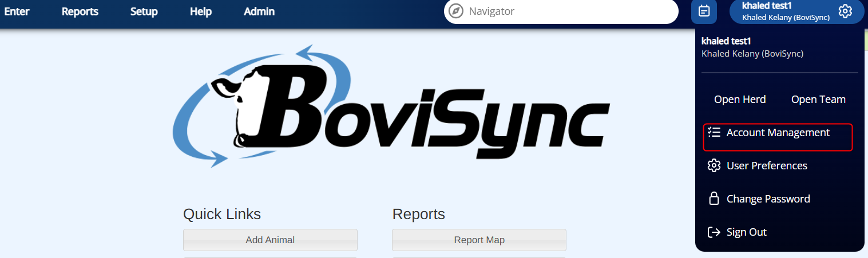Click the compass icon in Navigator box
Screen dimensions: 868x258
click(456, 11)
